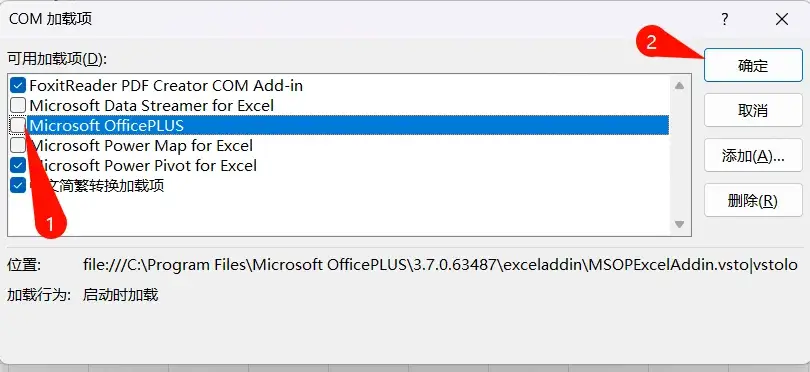Uncheck Microsoft Power Pivot for Excel checkbox

[18, 165]
